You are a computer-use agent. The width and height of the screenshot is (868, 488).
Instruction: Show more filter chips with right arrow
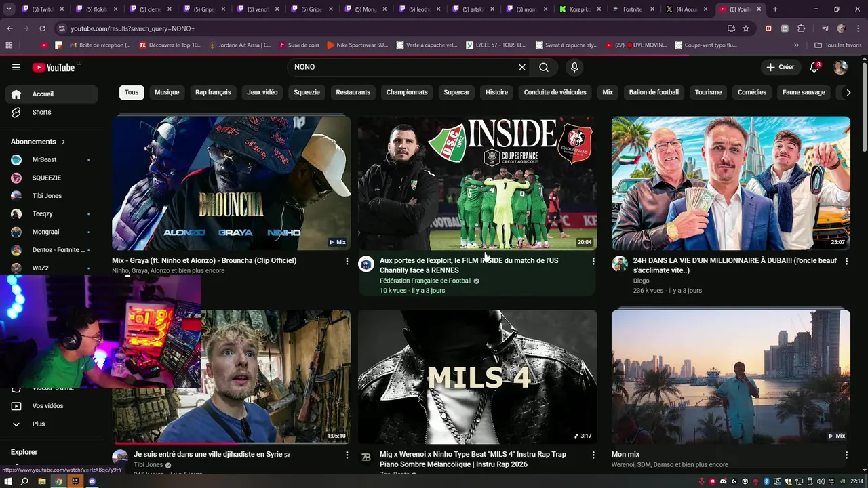[848, 92]
